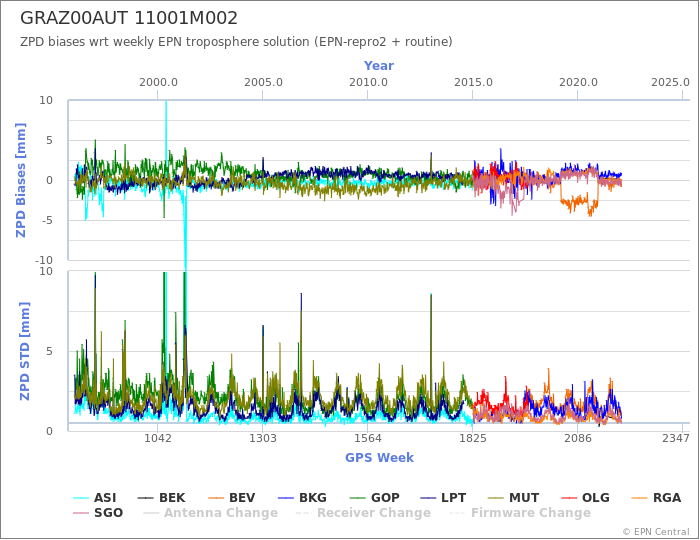Viewport: 700px width, 540px height.
Task: Toggle the MUT series legend entry
Action: [x=514, y=498]
